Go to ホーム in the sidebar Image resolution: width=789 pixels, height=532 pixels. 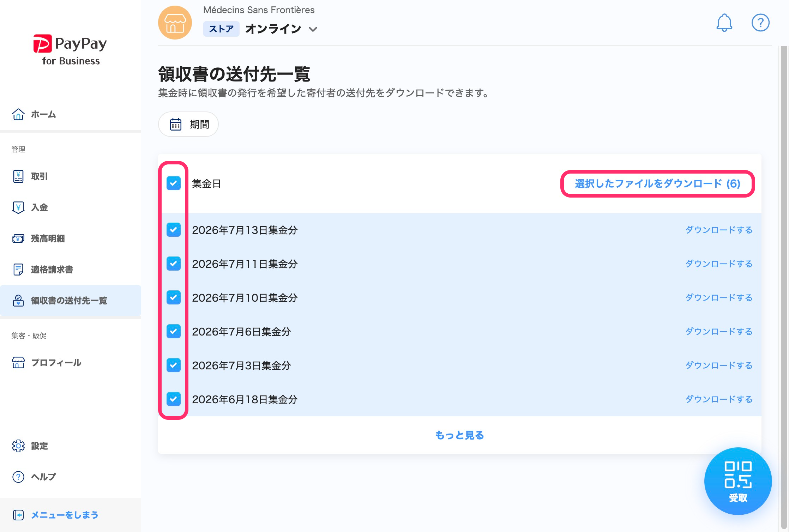pyautogui.click(x=71, y=114)
